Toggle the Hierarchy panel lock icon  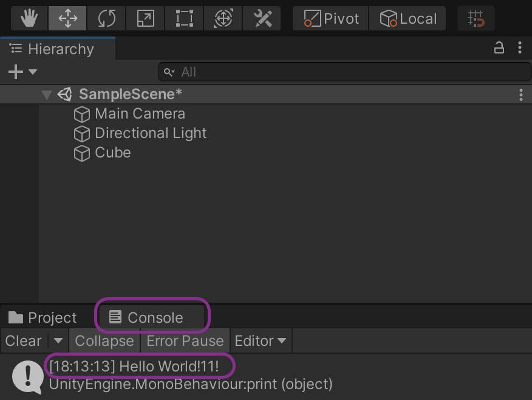tap(499, 48)
